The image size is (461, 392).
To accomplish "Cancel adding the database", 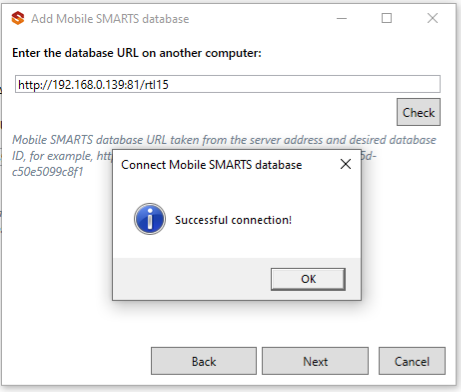I will (x=412, y=361).
